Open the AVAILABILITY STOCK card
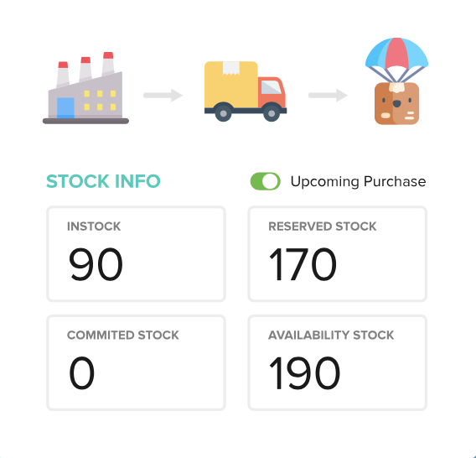This screenshot has width=476, height=458. coord(337,362)
